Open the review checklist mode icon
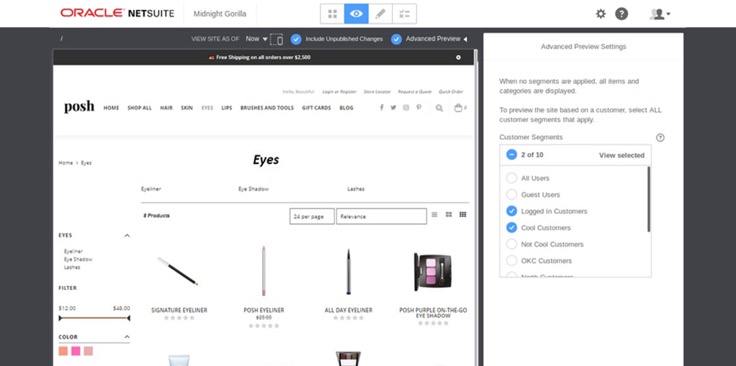The height and width of the screenshot is (366, 736). (x=404, y=14)
